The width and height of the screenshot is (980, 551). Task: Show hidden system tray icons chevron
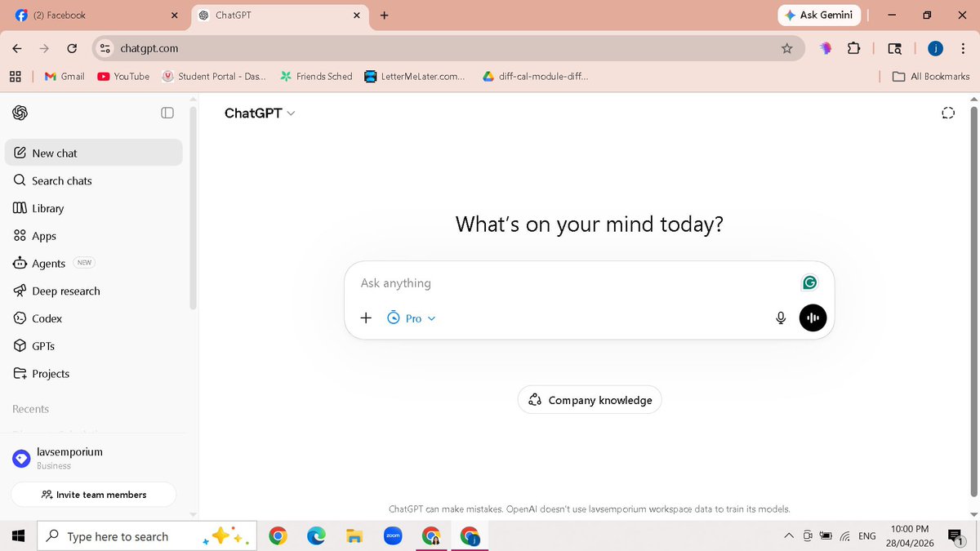coord(788,536)
